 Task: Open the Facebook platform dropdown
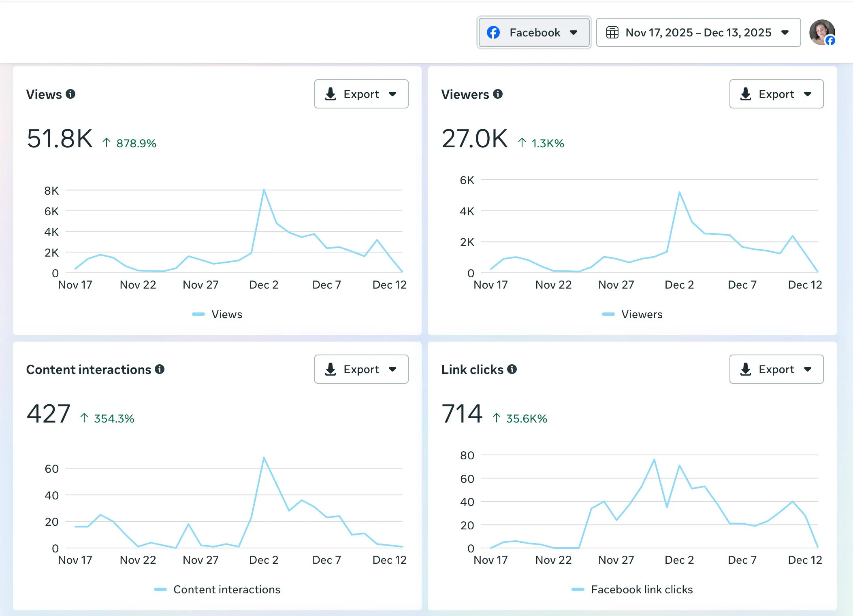tap(534, 32)
